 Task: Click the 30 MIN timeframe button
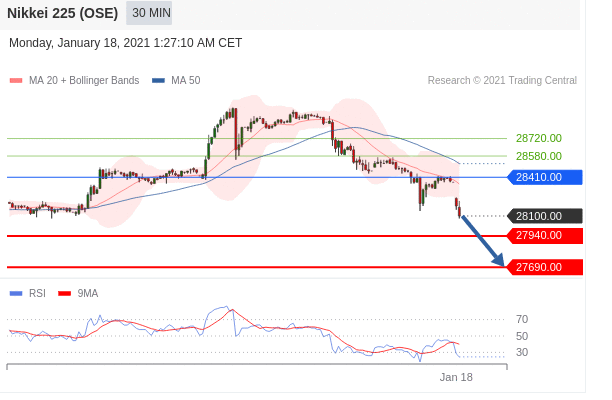coord(149,13)
